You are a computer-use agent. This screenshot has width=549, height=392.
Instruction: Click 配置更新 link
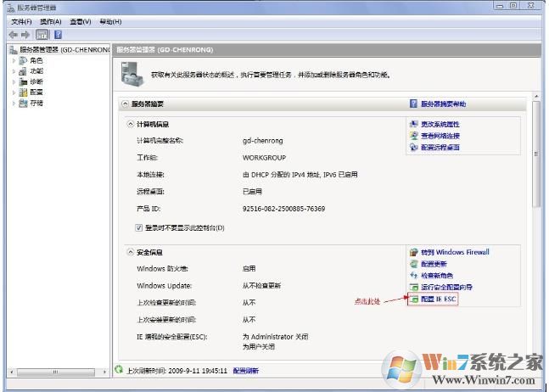pos(434,264)
